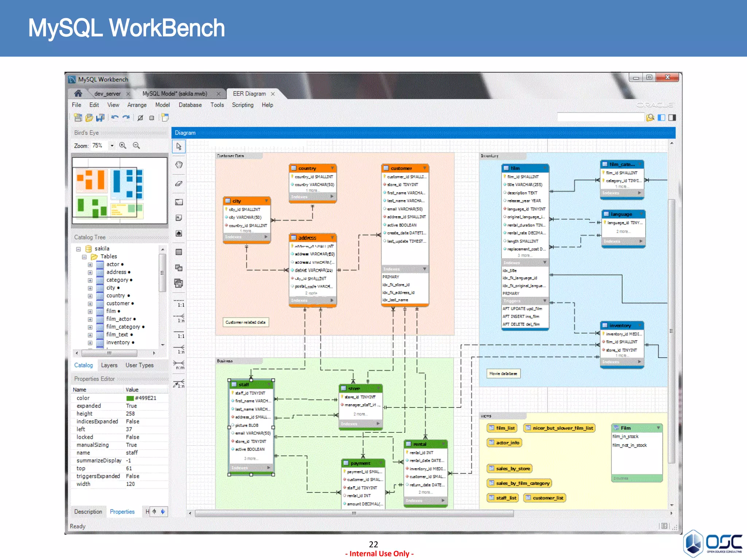Click the place new table tool
747x560 pixels.
point(179,252)
